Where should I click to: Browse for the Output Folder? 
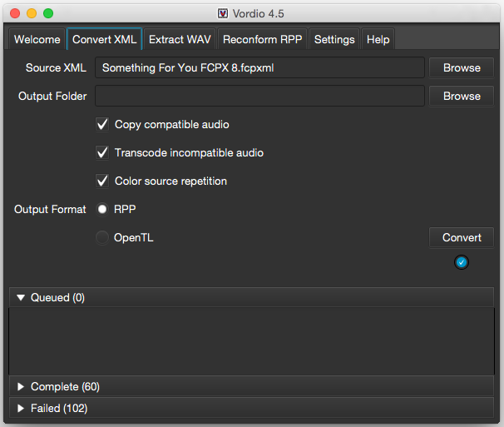point(462,96)
